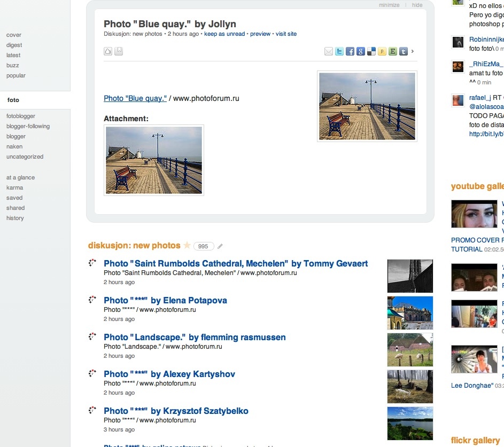504x447 pixels.
Task: Open the Saint Rumbolds Cathedral photo post
Action: (x=236, y=263)
